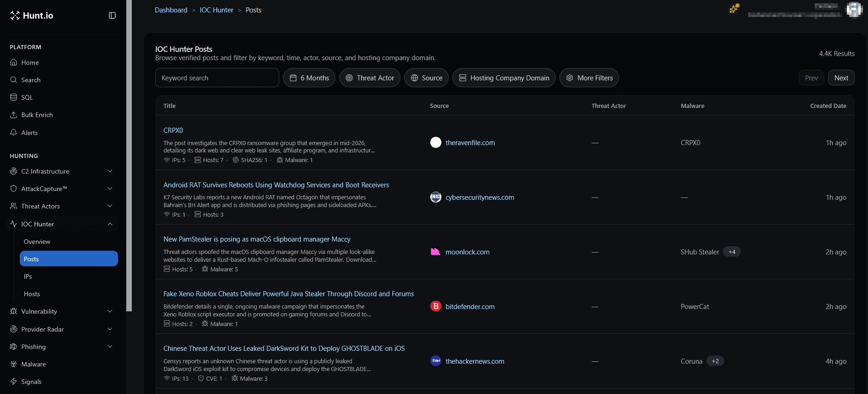Visit bitdefender.com source link
Image resolution: width=868 pixels, height=394 pixels.
click(470, 307)
